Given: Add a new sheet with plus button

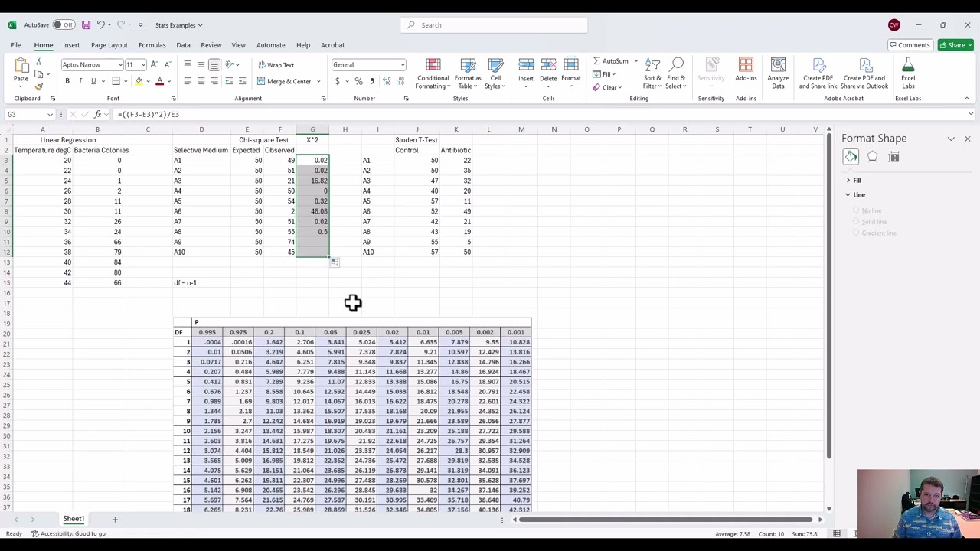Looking at the screenshot, I should coord(115,520).
